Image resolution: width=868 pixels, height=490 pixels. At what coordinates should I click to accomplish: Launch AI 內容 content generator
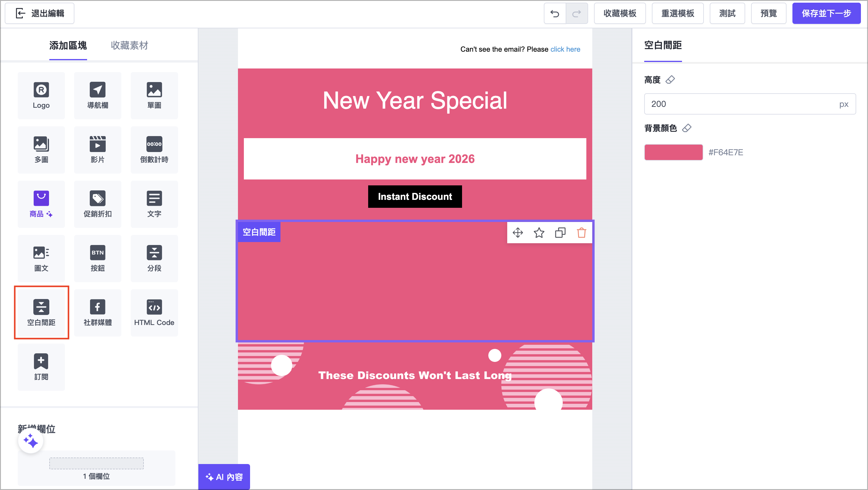[224, 476]
